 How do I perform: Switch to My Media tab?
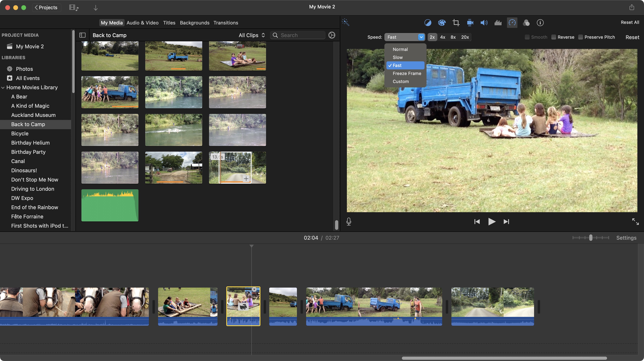pos(112,23)
